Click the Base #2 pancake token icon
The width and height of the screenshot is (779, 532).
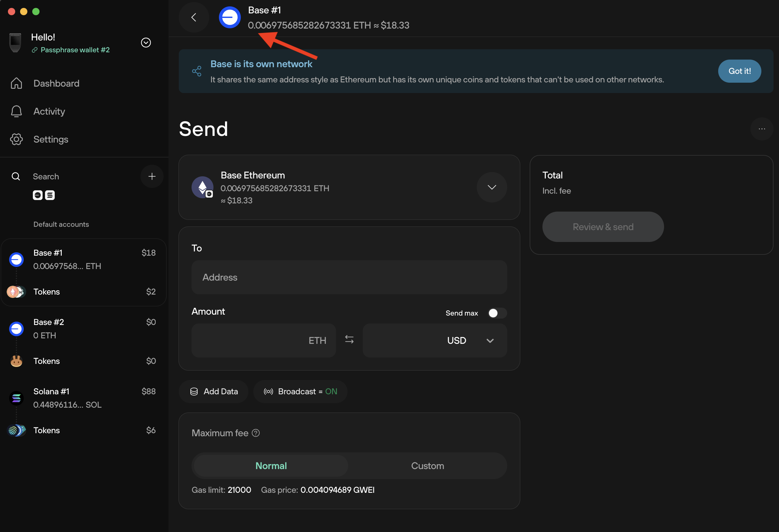pos(16,361)
